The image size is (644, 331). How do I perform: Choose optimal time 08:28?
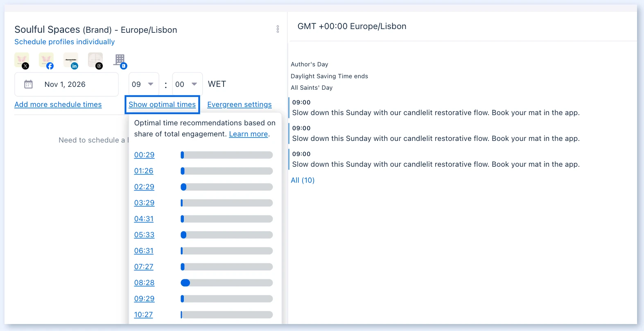[145, 283]
